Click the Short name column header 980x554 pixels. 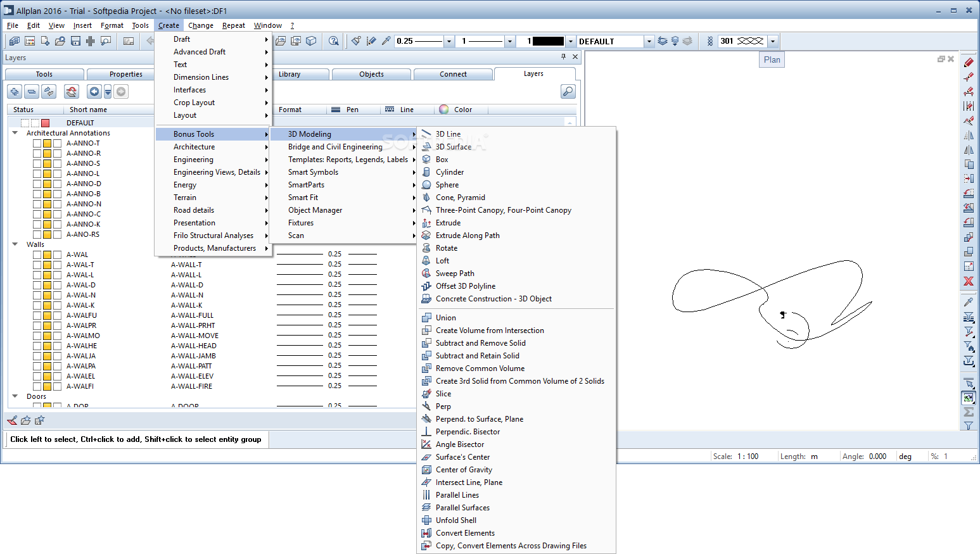[88, 110]
